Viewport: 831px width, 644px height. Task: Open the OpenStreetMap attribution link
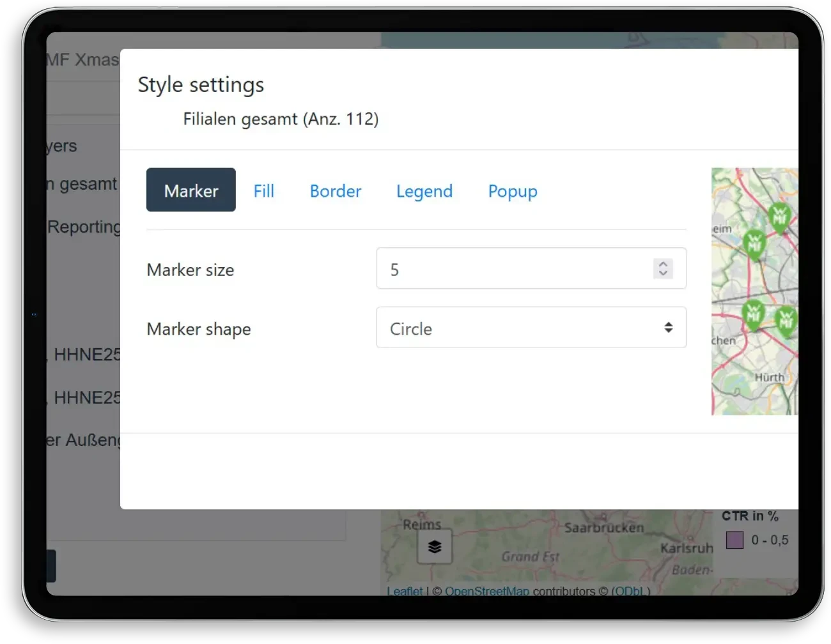point(487,591)
